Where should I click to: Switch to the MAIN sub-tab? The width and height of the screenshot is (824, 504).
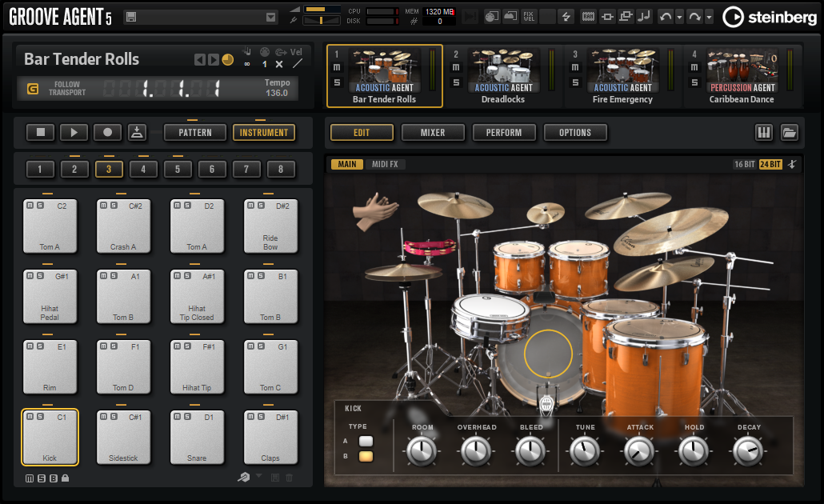(347, 165)
